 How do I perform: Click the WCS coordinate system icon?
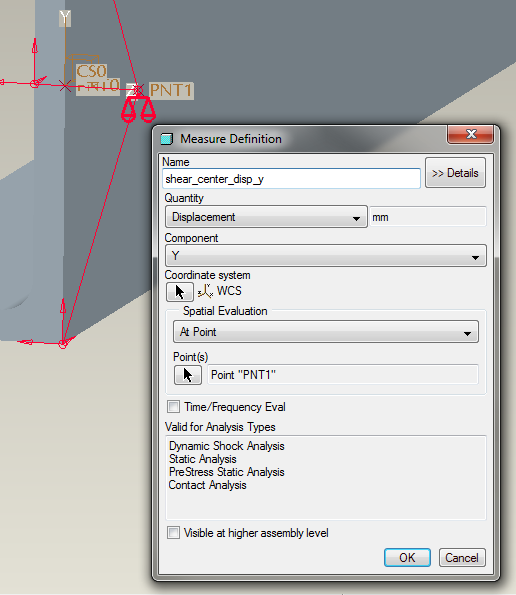(x=205, y=291)
